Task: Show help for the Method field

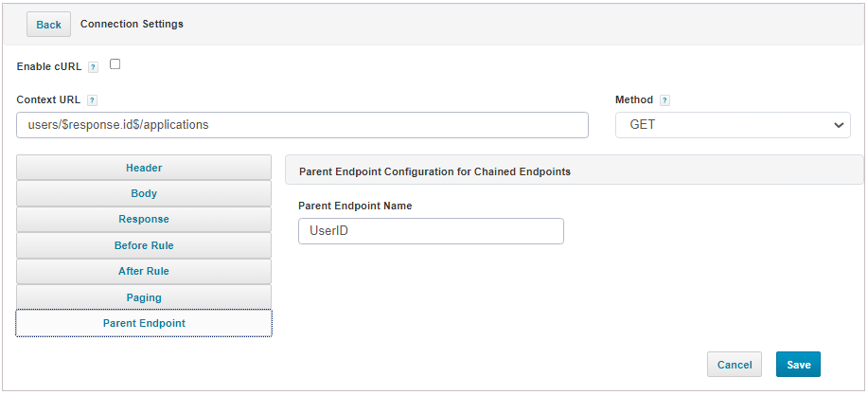Action: tap(664, 100)
